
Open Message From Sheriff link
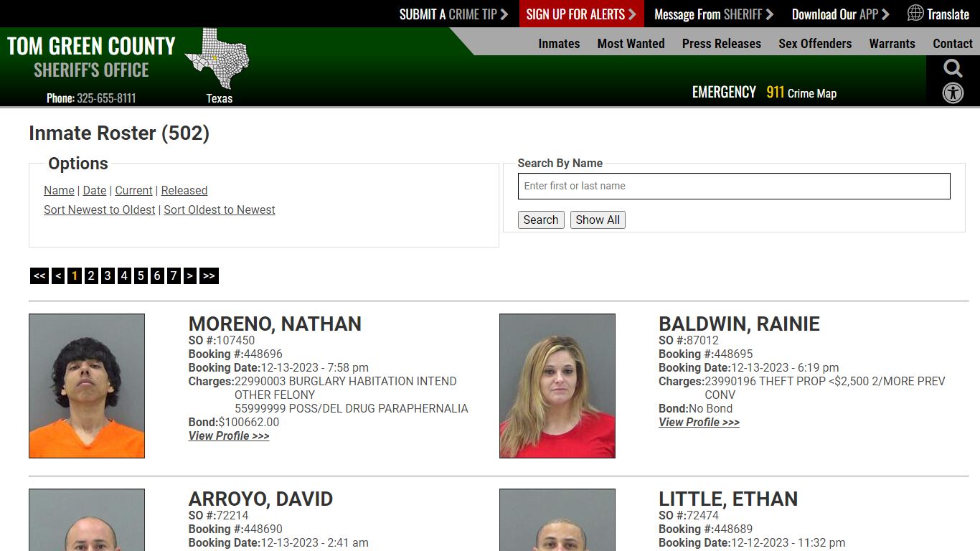point(714,14)
